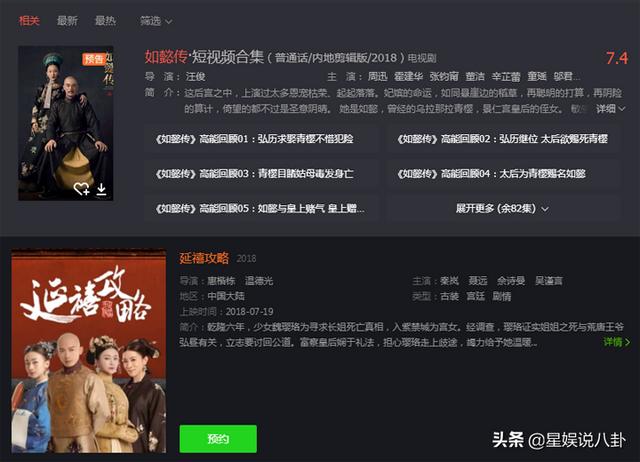Expand 展开更多 (余82集) episode list

pyautogui.click(x=502, y=209)
